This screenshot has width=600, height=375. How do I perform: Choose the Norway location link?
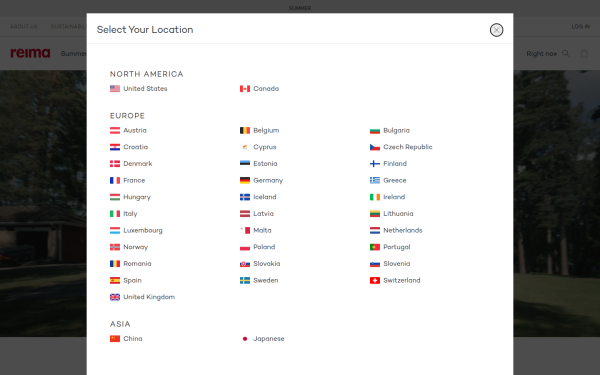point(129,247)
